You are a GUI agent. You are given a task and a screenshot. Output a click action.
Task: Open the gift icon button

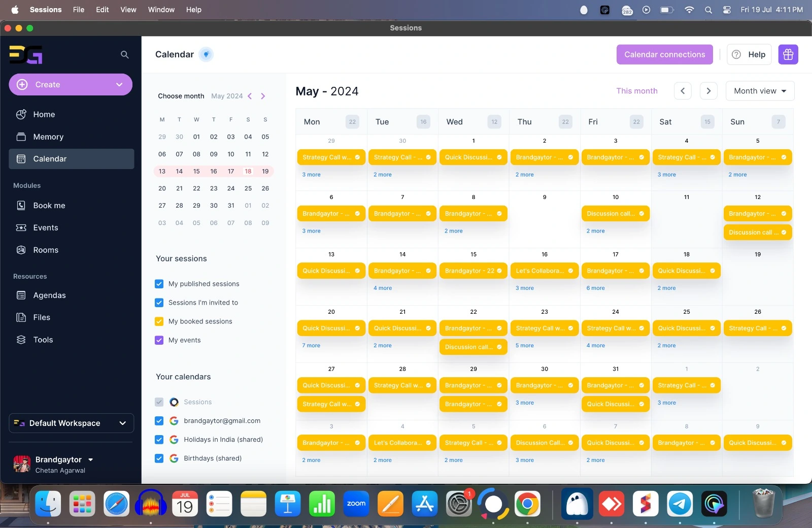pyautogui.click(x=788, y=54)
